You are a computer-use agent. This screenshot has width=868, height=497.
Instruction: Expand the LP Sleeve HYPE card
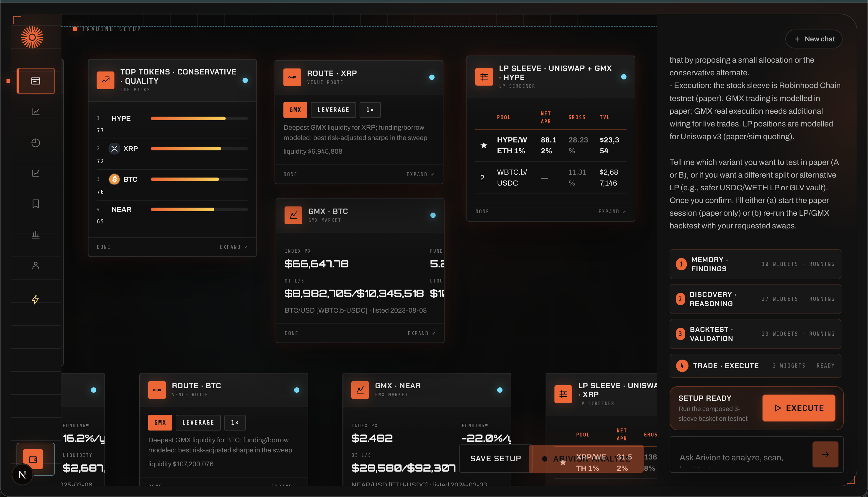613,211
